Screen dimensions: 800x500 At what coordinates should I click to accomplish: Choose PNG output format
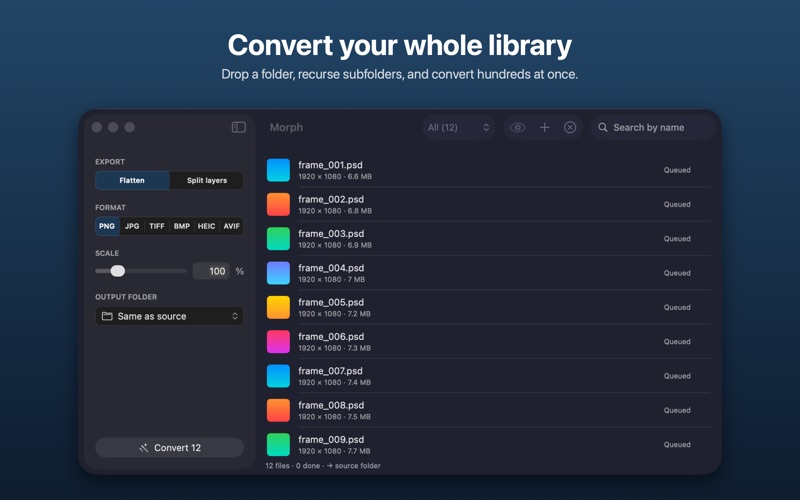[107, 226]
